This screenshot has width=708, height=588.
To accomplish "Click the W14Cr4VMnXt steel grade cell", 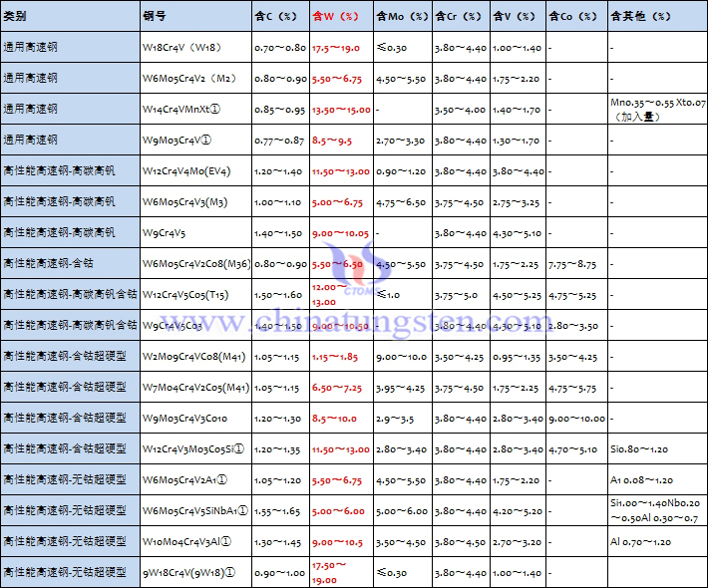I will [x=195, y=110].
